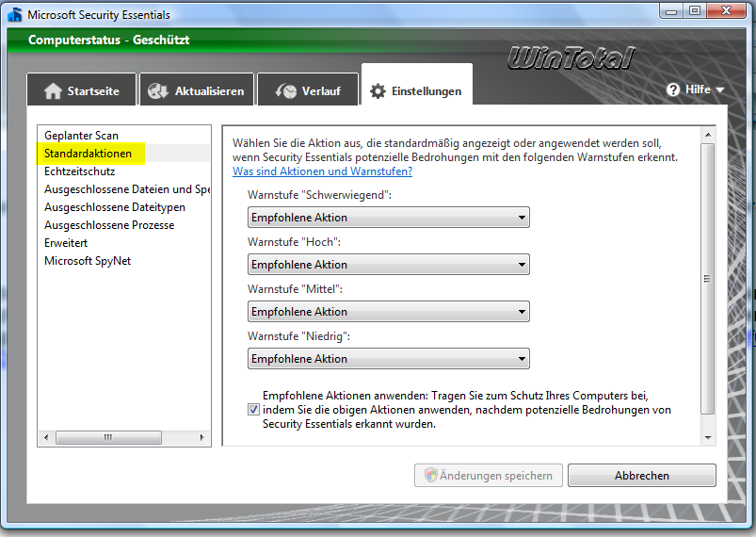Open the "Was sind Aktionen und Warnstufen?" link
This screenshot has width=756, height=537.
point(322,171)
